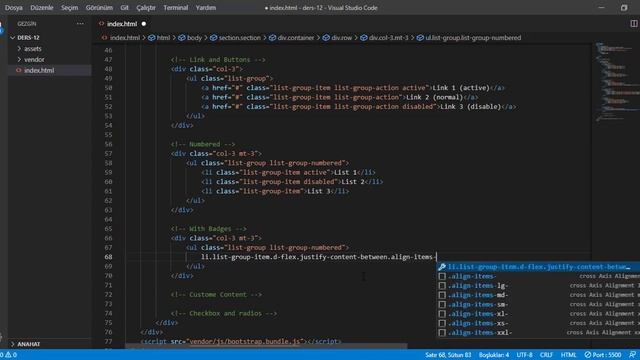This screenshot has width=640, height=360.
Task: Change line ending via CRLF
Action: pyautogui.click(x=546, y=355)
